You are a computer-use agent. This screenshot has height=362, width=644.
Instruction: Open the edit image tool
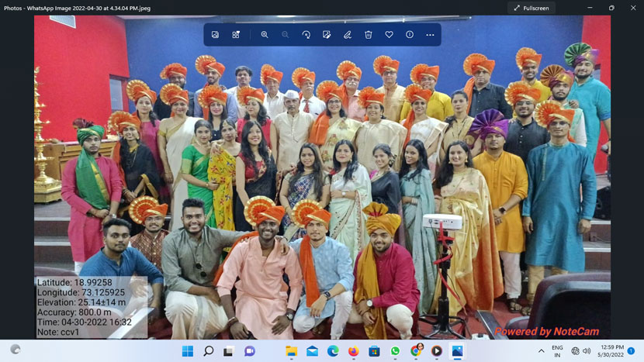327,35
